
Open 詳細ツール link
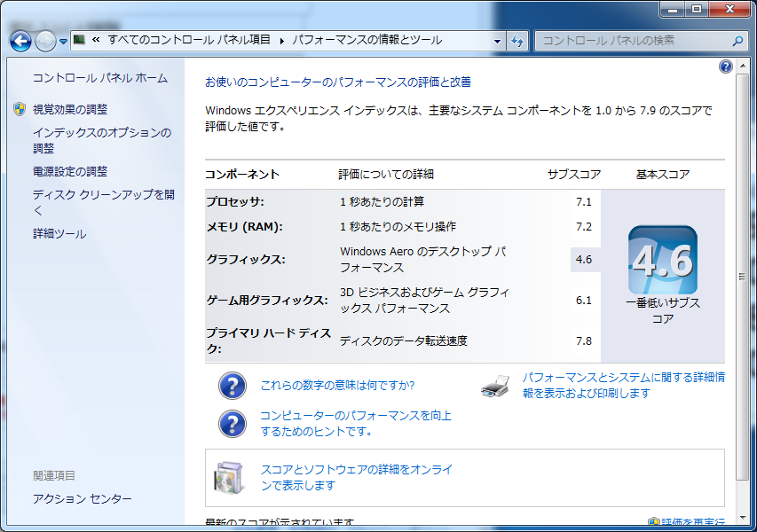[x=59, y=234]
